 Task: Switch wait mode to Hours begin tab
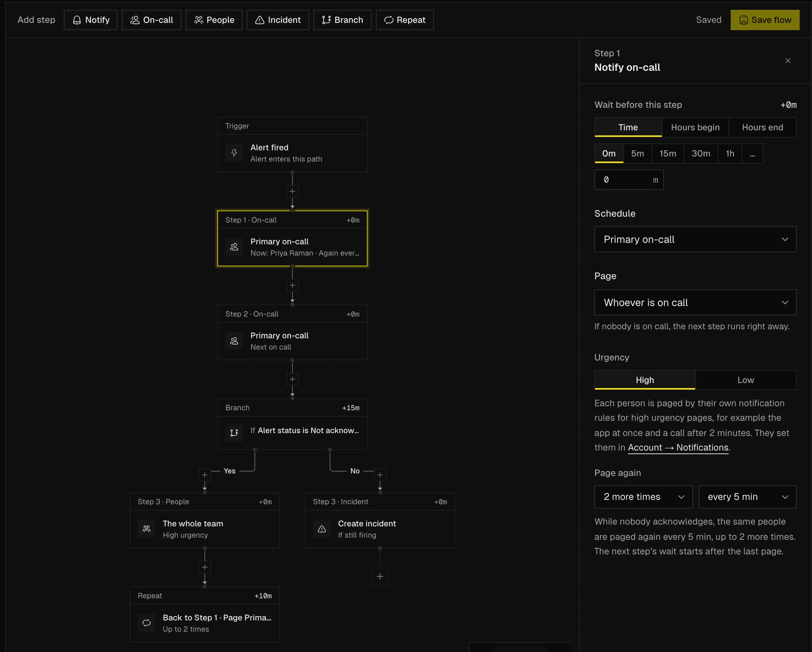695,127
